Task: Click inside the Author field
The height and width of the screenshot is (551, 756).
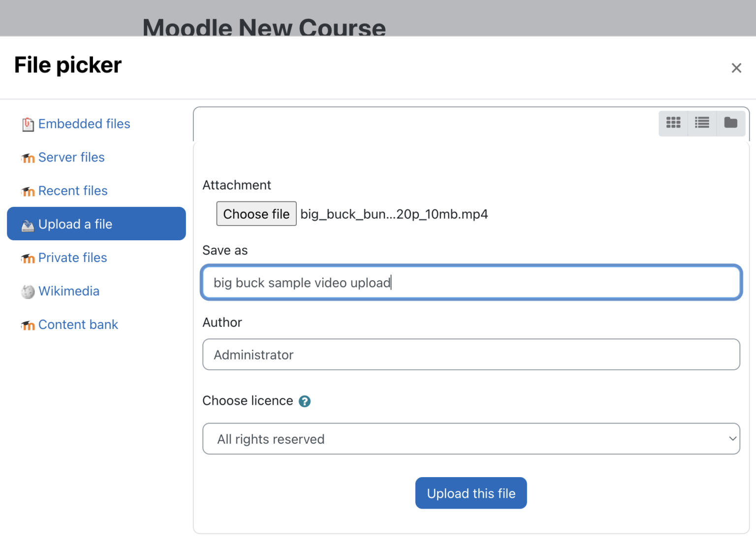Action: point(471,355)
